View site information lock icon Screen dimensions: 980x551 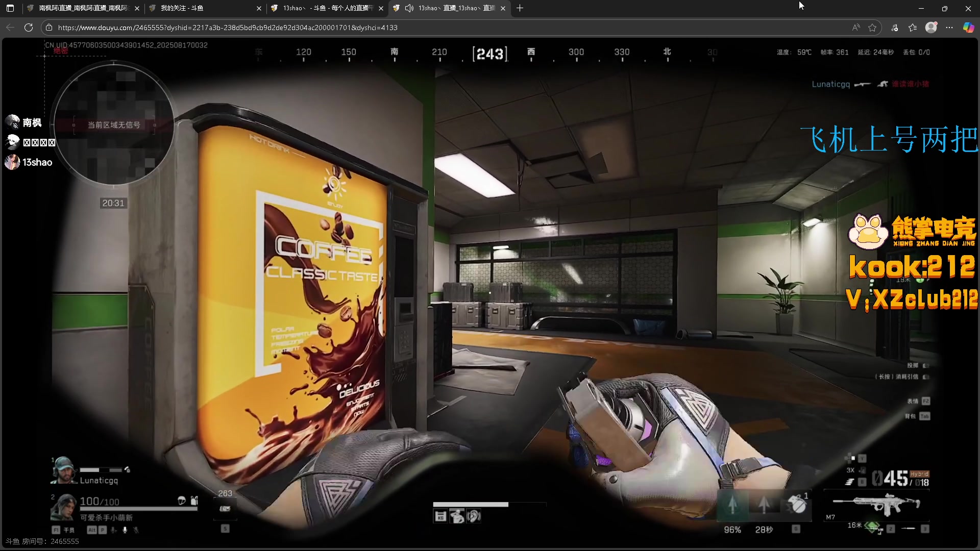[x=49, y=28]
